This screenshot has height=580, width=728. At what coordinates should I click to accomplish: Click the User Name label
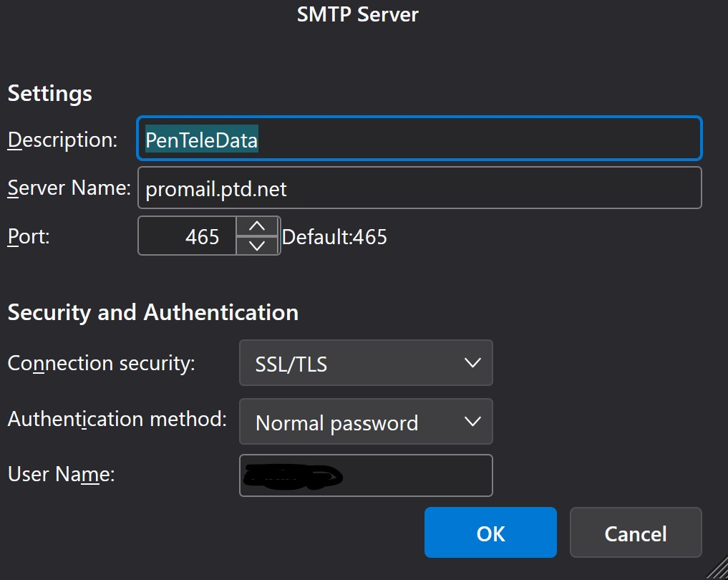pos(61,474)
